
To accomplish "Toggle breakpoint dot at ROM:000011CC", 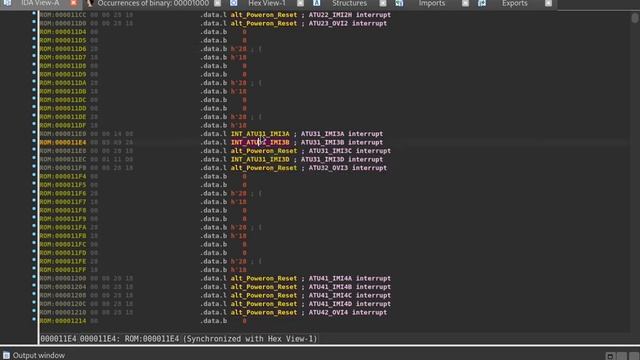I will pos(34,13).
